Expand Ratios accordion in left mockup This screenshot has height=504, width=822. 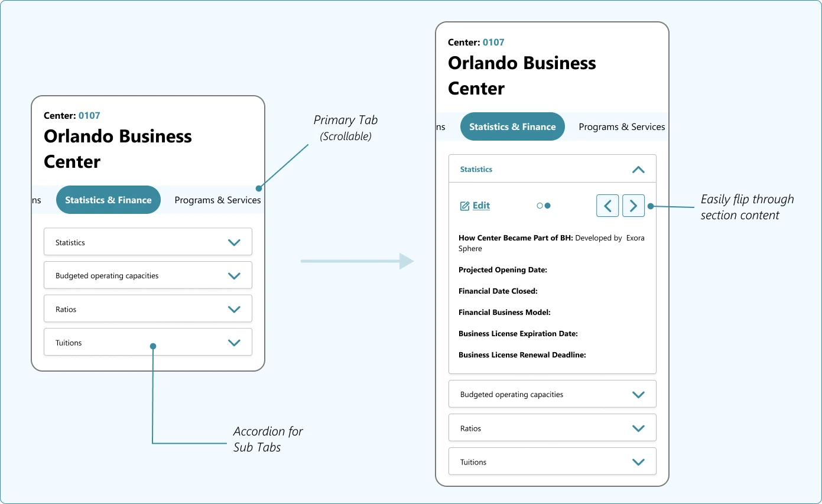[x=148, y=309]
